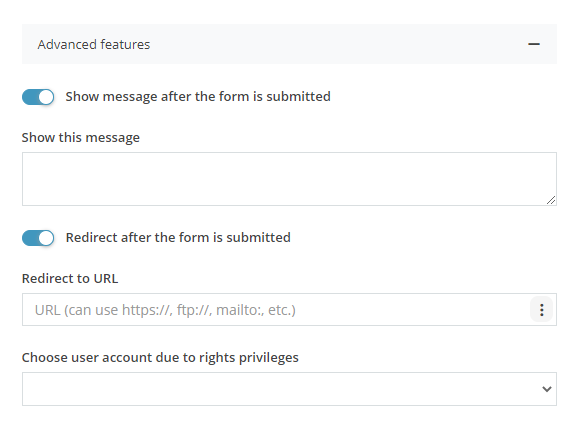This screenshot has height=439, width=573.
Task: Focus the Show this message text area
Action: point(289,179)
